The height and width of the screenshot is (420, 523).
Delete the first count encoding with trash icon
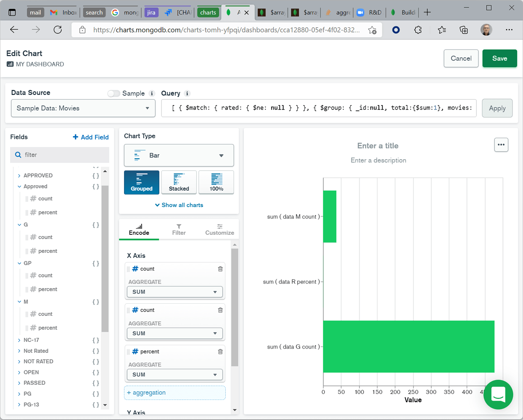pyautogui.click(x=220, y=268)
